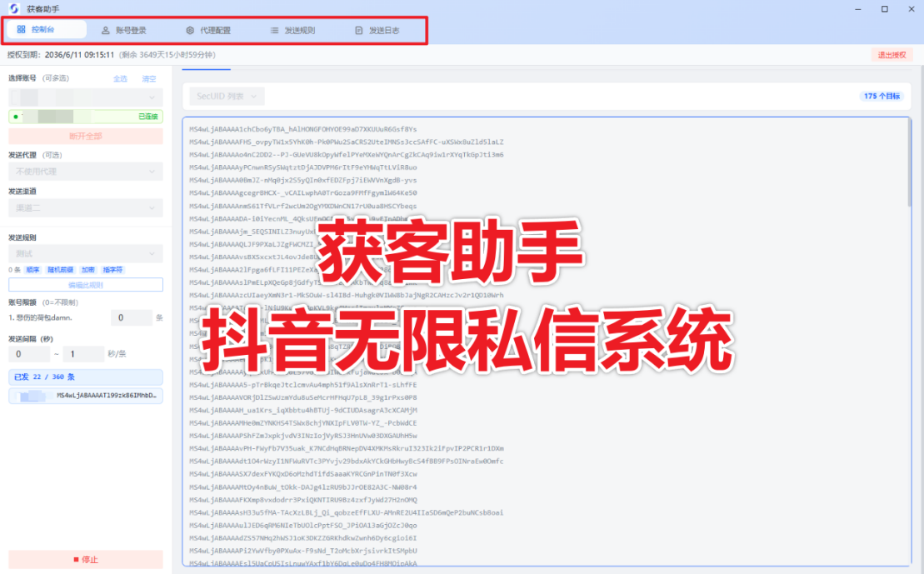924x574 pixels.
Task: Expand the 选择账号 account dropdown
Action: click(x=86, y=97)
